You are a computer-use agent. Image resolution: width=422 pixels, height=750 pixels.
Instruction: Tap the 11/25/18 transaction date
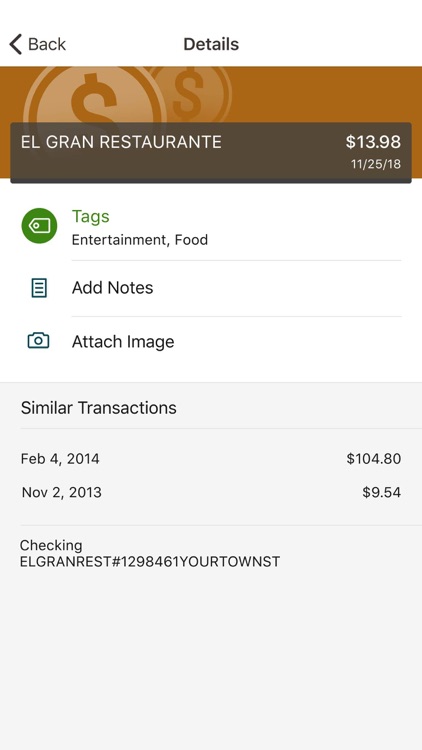[x=376, y=165]
